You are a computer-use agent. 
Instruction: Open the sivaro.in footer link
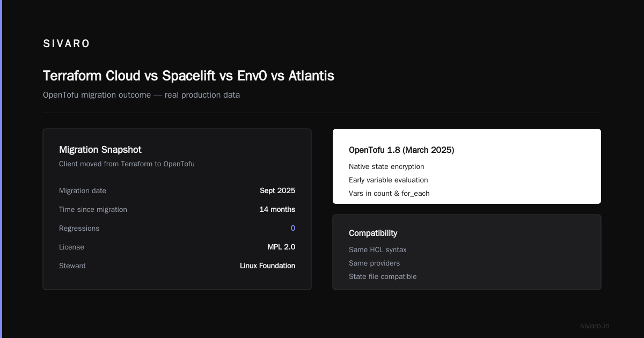[595, 326]
